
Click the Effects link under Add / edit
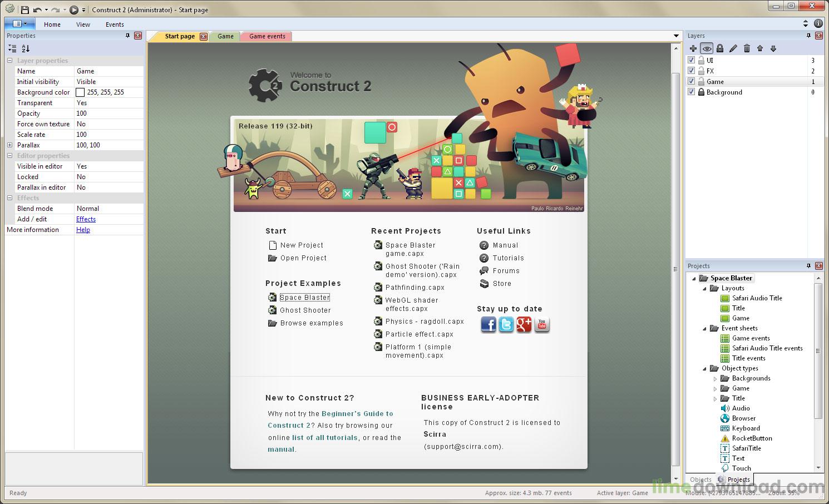coord(86,219)
